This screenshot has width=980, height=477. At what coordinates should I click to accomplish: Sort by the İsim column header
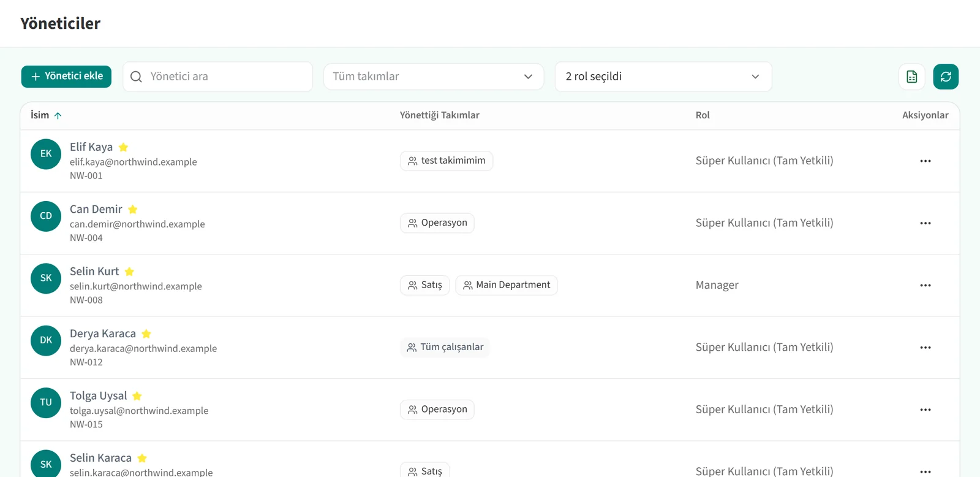[46, 115]
